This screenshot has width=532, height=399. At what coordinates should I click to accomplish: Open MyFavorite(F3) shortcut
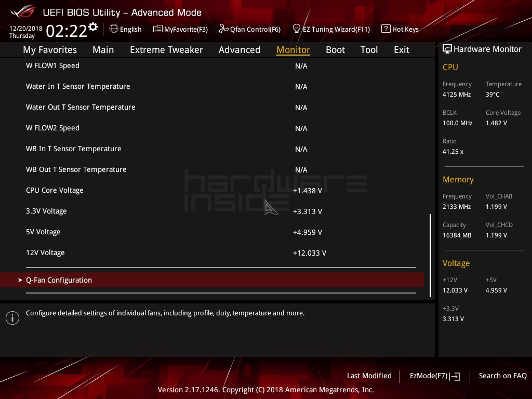[x=186, y=30]
